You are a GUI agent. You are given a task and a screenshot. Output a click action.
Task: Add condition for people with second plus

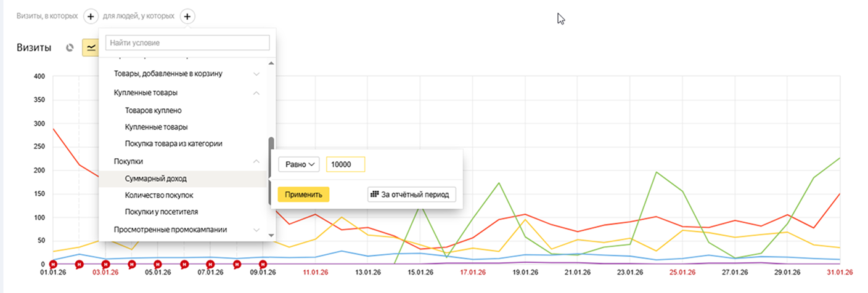pyautogui.click(x=187, y=16)
